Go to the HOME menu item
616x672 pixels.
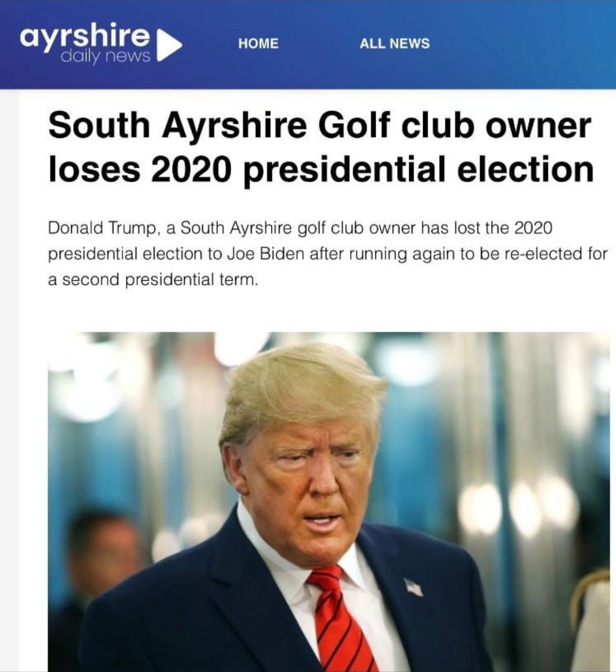point(258,44)
